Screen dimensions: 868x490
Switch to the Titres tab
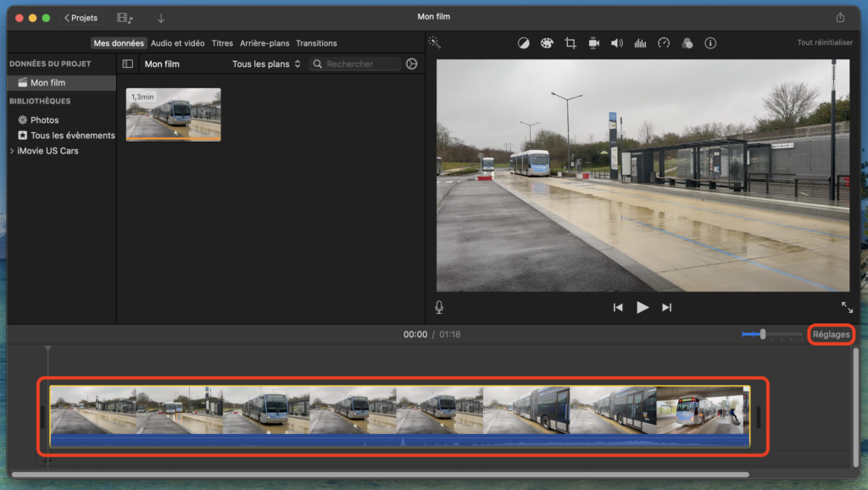[x=222, y=43]
